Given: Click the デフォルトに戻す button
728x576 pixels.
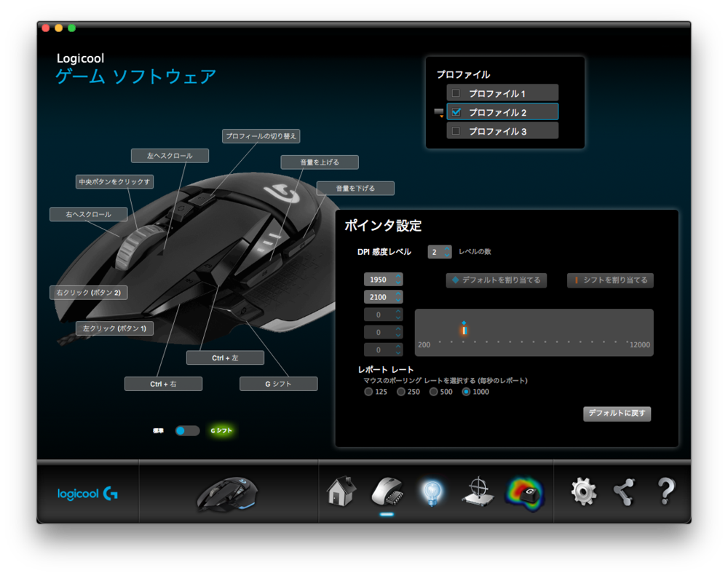Looking at the screenshot, I should point(617,414).
